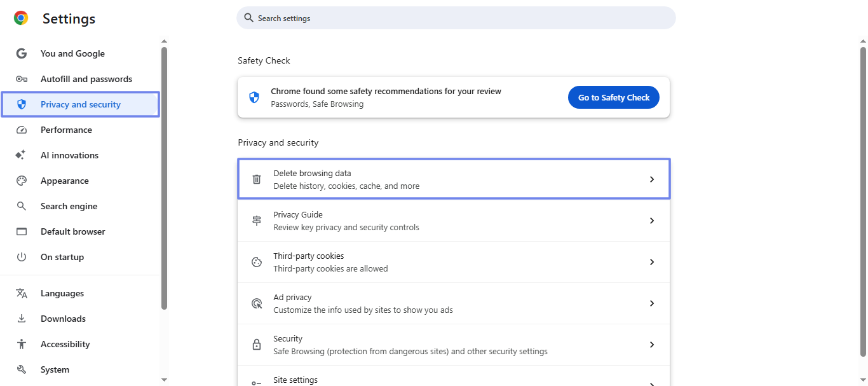Screen dimensions: 868x386
Task: Click the trash icon next to Delete browsing data
Action: pyautogui.click(x=257, y=179)
